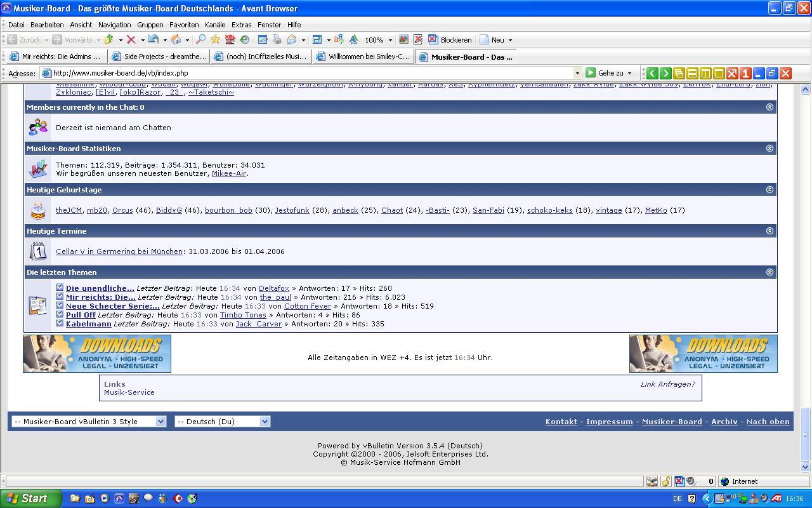Switch to the Willkommen bei Smiley-C tab
Screen dimensions: 812x508
point(363,57)
